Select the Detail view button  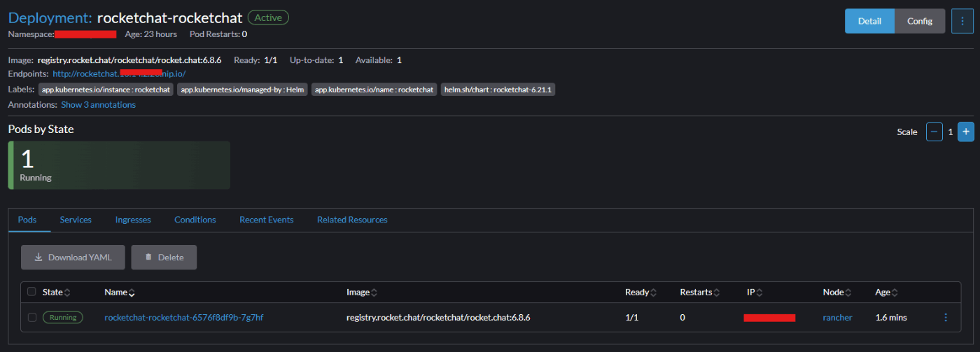click(869, 21)
